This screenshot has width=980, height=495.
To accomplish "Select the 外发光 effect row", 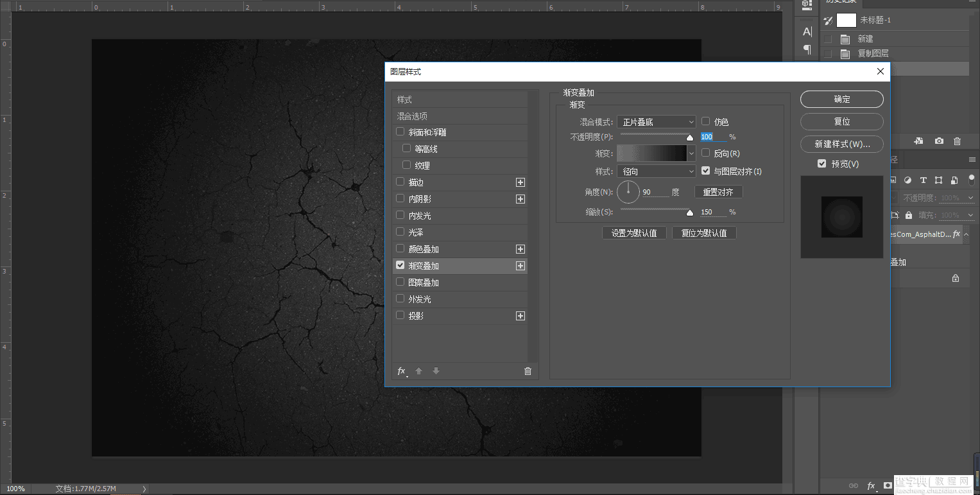I will [460, 299].
